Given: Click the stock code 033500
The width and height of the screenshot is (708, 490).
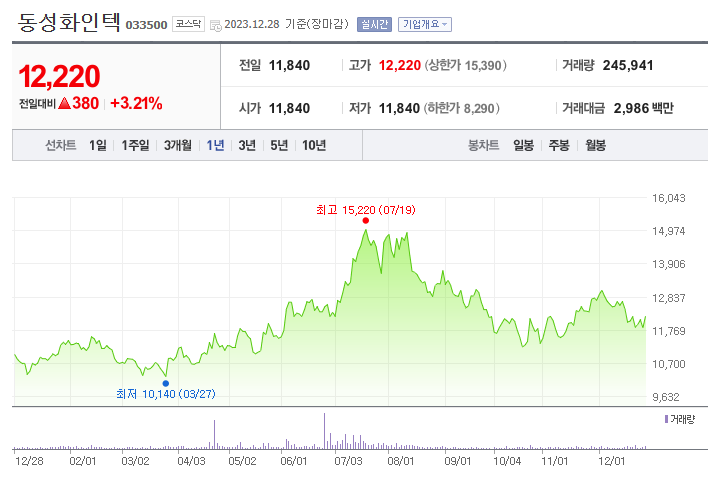Looking at the screenshot, I should click(x=146, y=25).
